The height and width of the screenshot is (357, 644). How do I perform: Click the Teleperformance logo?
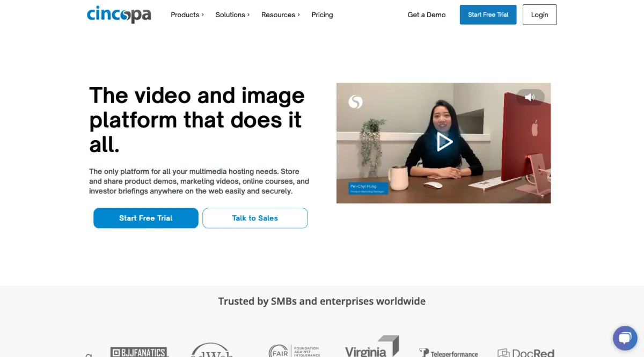pos(449,353)
